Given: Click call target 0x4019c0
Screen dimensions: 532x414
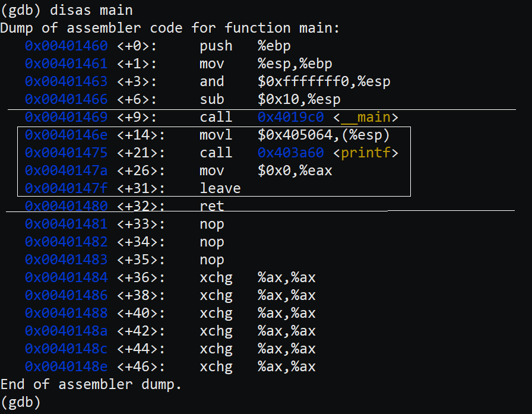Looking at the screenshot, I should point(291,117).
